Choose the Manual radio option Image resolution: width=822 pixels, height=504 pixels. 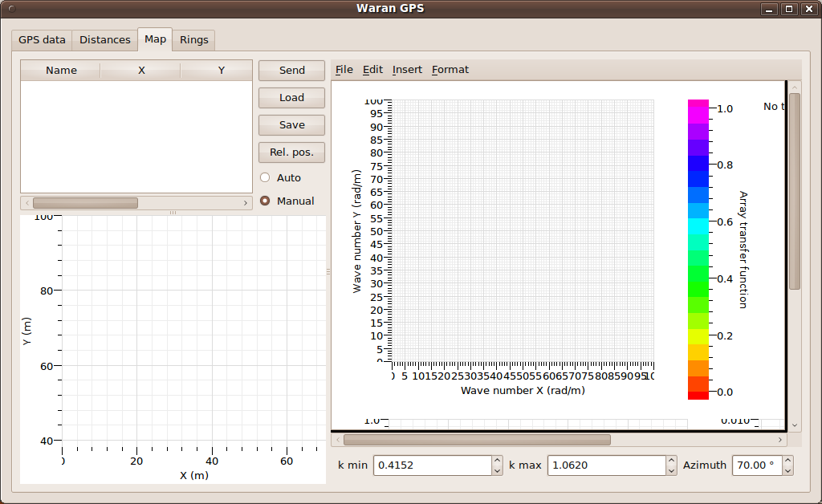[265, 201]
